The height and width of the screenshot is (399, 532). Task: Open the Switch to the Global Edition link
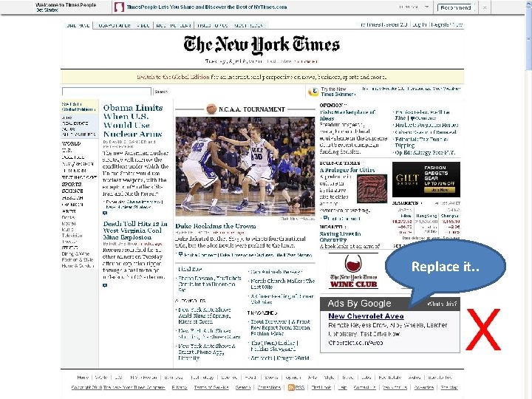tap(173, 77)
